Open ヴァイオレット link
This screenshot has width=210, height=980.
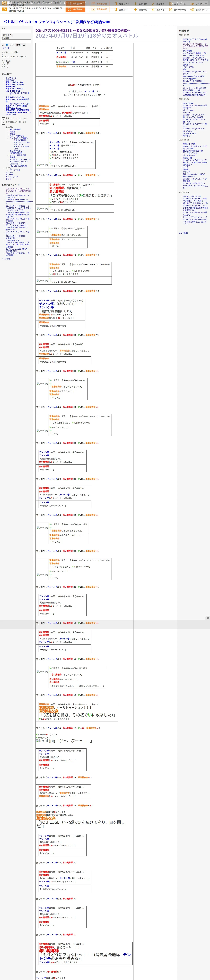189,156
